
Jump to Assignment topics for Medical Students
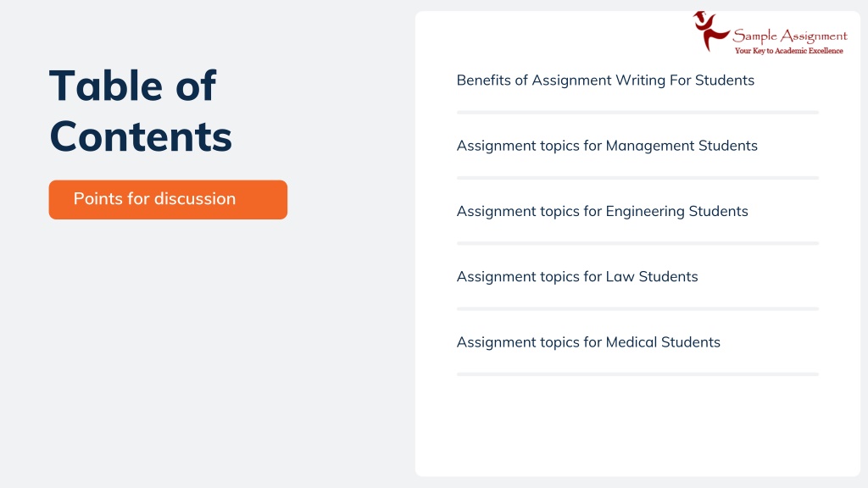click(x=588, y=342)
